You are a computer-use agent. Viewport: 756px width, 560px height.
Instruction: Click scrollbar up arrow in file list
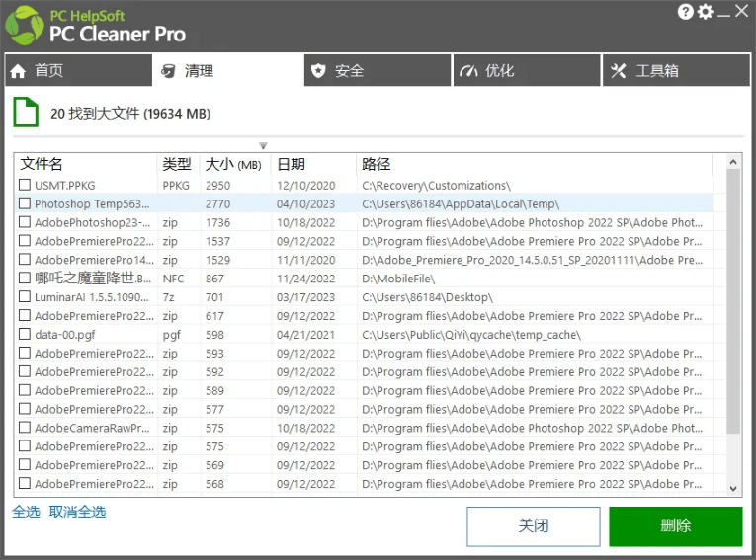[x=733, y=162]
